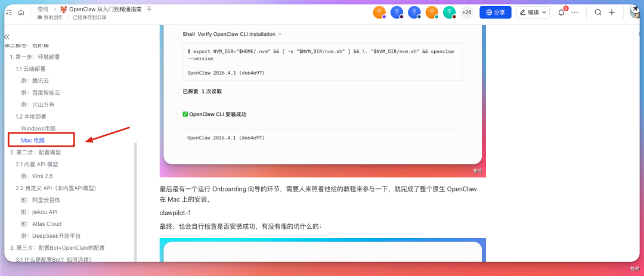Click the 我的创作 folder link
The height and width of the screenshot is (276, 644).
[52, 17]
